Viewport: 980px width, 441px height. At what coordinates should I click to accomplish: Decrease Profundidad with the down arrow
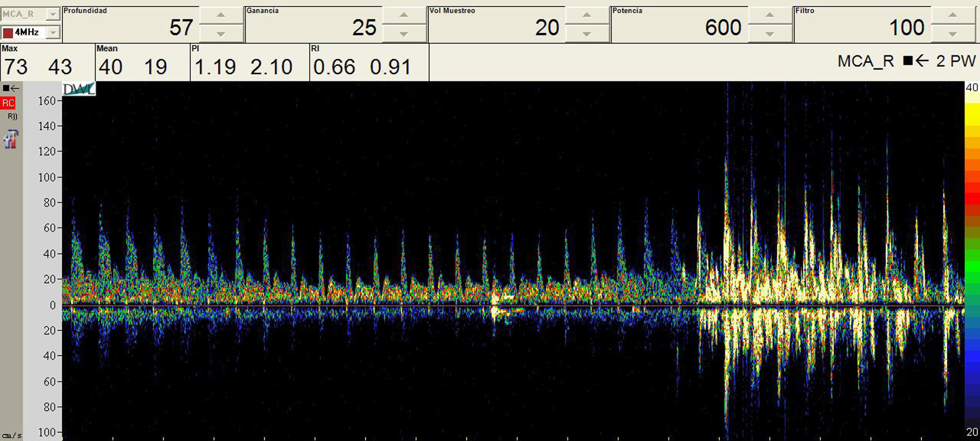tap(221, 34)
